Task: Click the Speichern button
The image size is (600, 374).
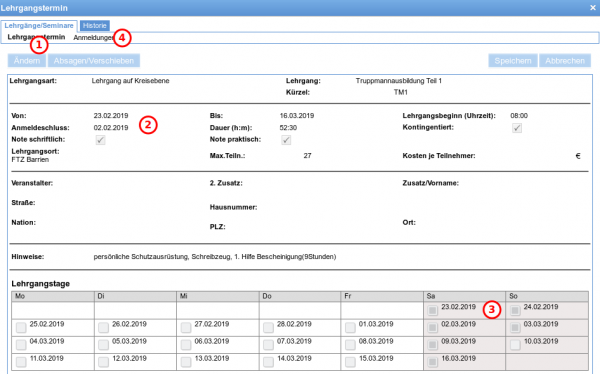Action: pos(513,60)
